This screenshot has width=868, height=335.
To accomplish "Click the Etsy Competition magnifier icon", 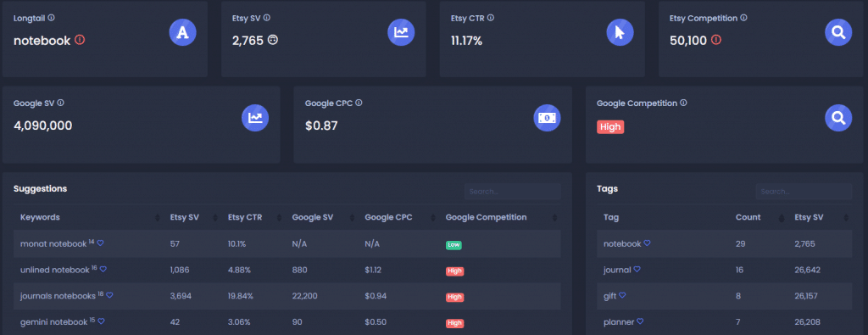I will (838, 32).
